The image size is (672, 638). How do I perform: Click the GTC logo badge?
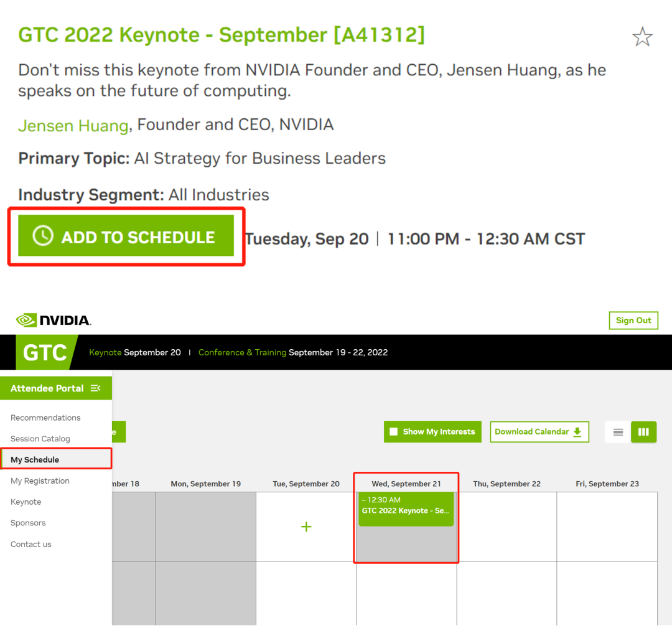point(45,353)
